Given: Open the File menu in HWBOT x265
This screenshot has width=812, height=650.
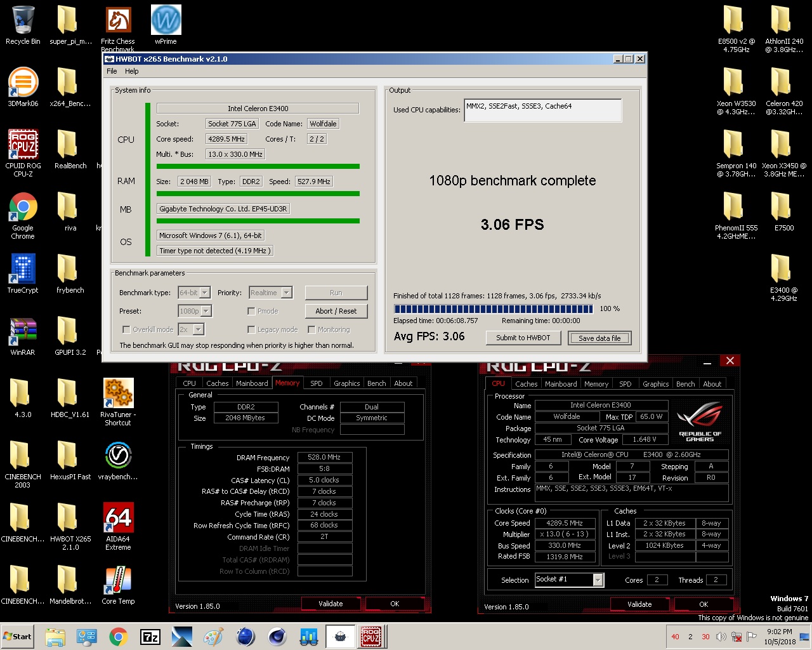Looking at the screenshot, I should pos(112,71).
